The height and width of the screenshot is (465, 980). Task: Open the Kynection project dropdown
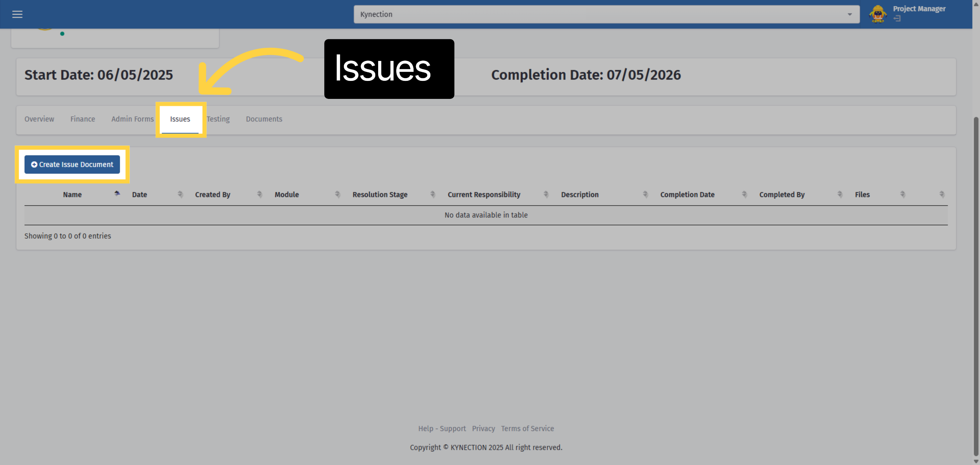click(x=606, y=14)
